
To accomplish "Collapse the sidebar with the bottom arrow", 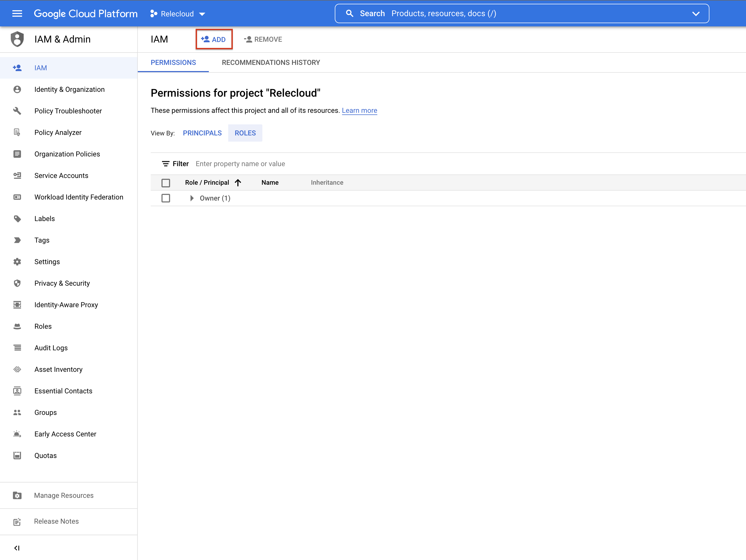I will click(x=17, y=548).
